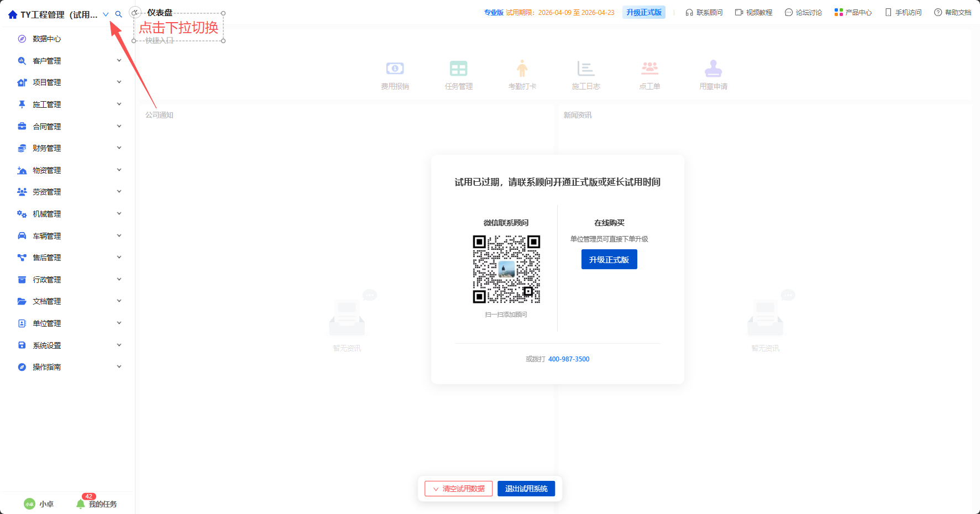Screen dimensions: 980x514
Task: Click the 公司通知 panel heading
Action: point(159,115)
